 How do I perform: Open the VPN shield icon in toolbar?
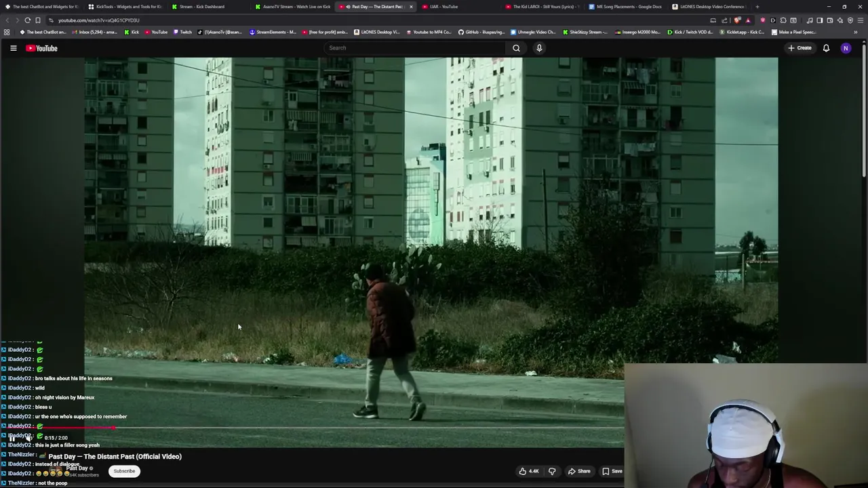[x=850, y=20]
